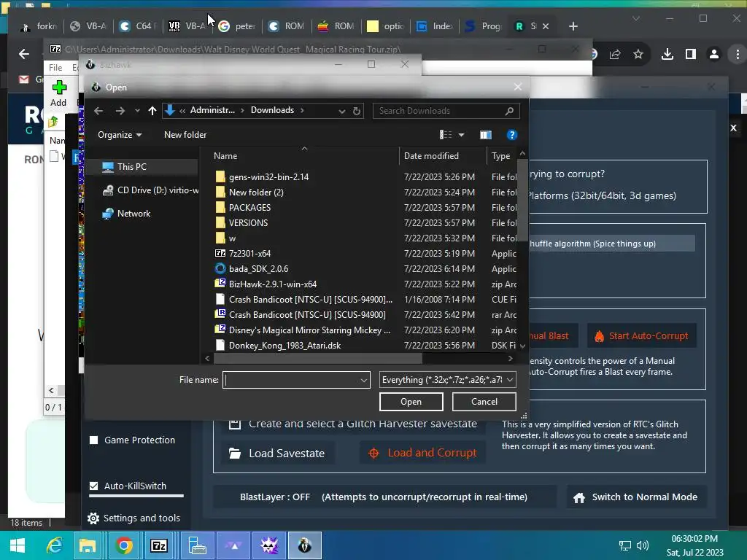Image resolution: width=747 pixels, height=560 pixels.
Task: Open the dialog Help icon
Action: tap(511, 135)
